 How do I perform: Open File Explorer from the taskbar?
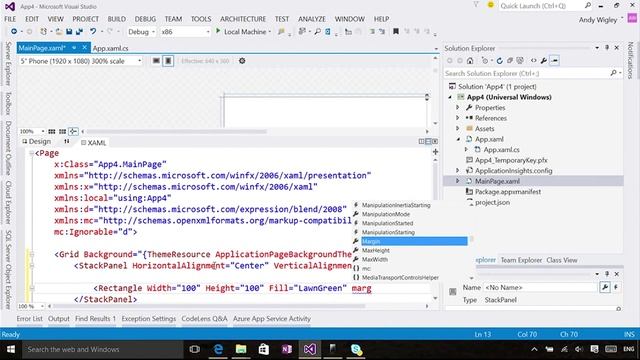point(241,349)
